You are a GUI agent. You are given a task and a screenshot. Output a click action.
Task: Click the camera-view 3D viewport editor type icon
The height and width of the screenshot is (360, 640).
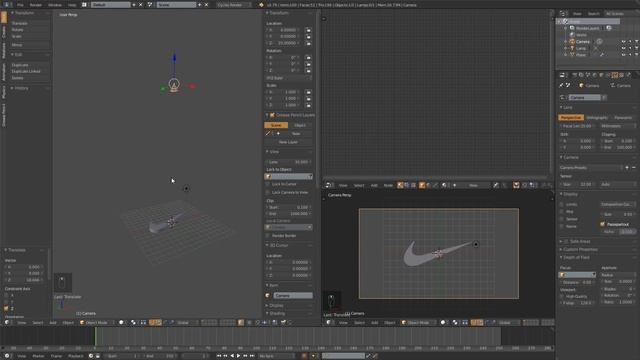[x=329, y=322]
